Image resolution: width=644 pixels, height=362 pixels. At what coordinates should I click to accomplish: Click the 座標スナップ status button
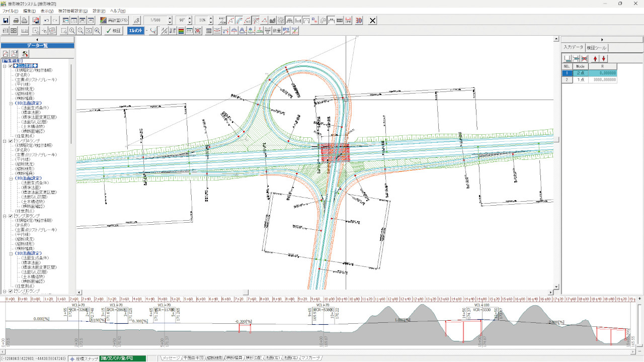(84, 358)
